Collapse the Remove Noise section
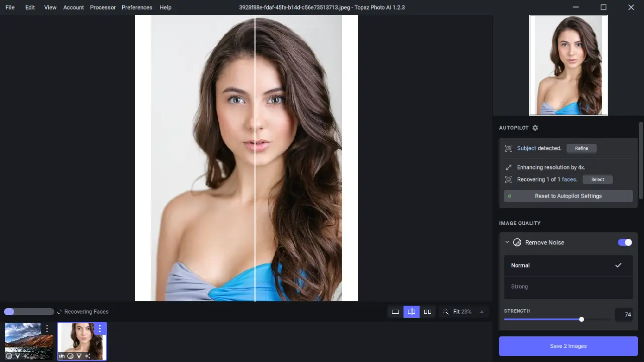 coord(507,242)
